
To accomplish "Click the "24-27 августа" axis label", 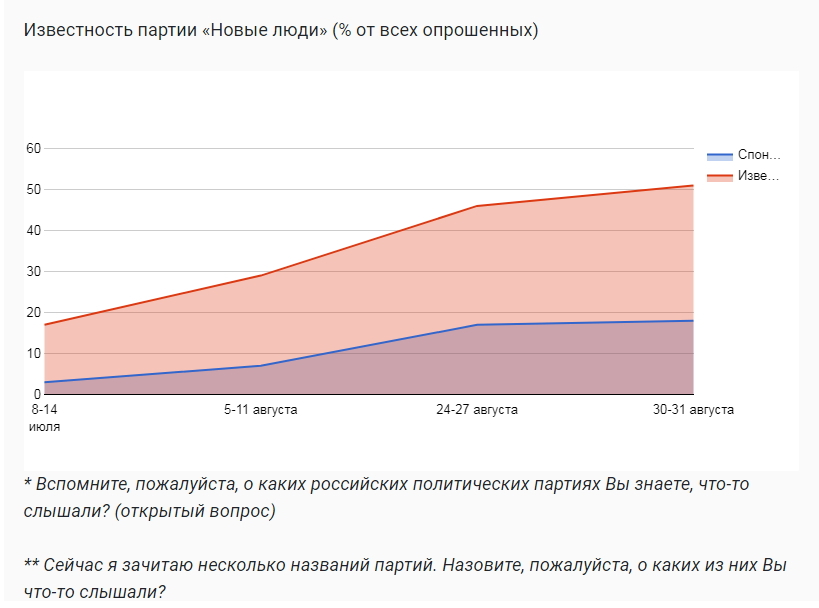I will [478, 410].
